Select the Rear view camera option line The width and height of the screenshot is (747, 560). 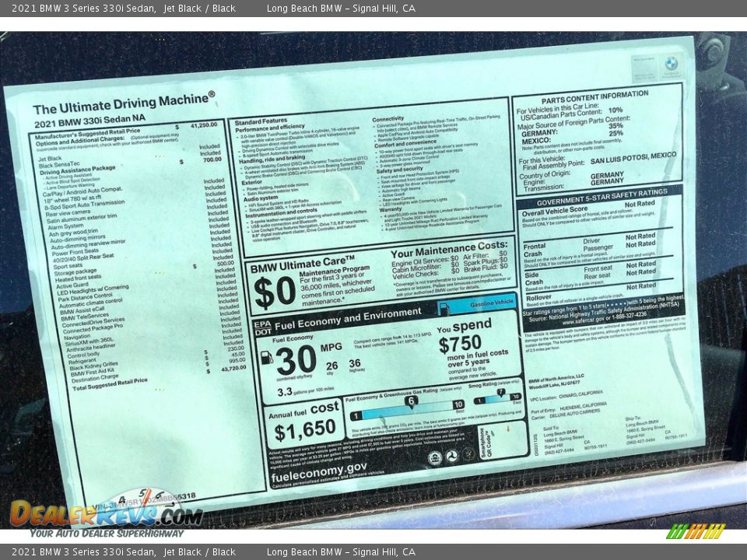pos(68,213)
